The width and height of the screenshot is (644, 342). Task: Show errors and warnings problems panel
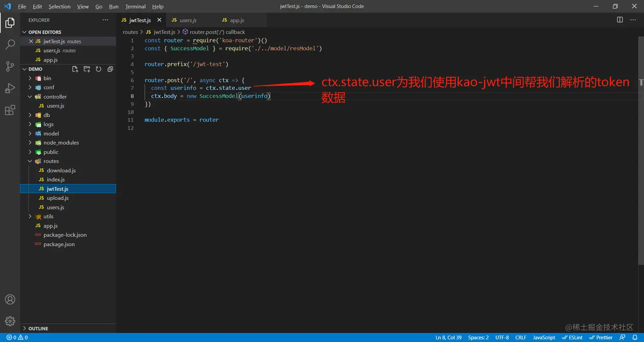pos(17,337)
